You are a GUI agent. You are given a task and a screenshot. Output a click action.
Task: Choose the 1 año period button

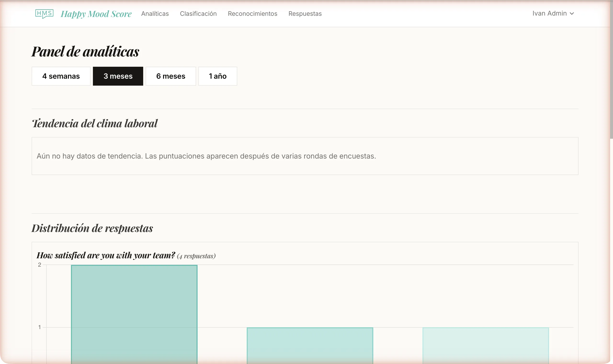point(217,76)
